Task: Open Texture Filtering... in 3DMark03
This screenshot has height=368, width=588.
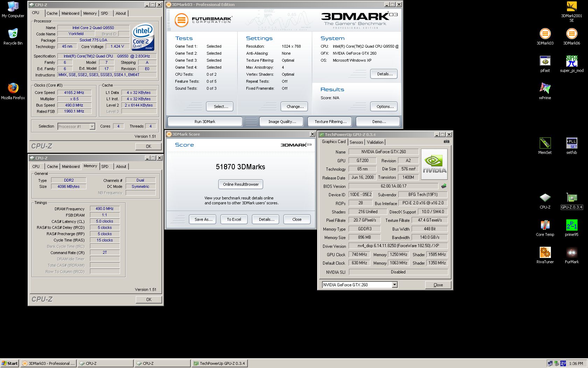Action: click(330, 122)
